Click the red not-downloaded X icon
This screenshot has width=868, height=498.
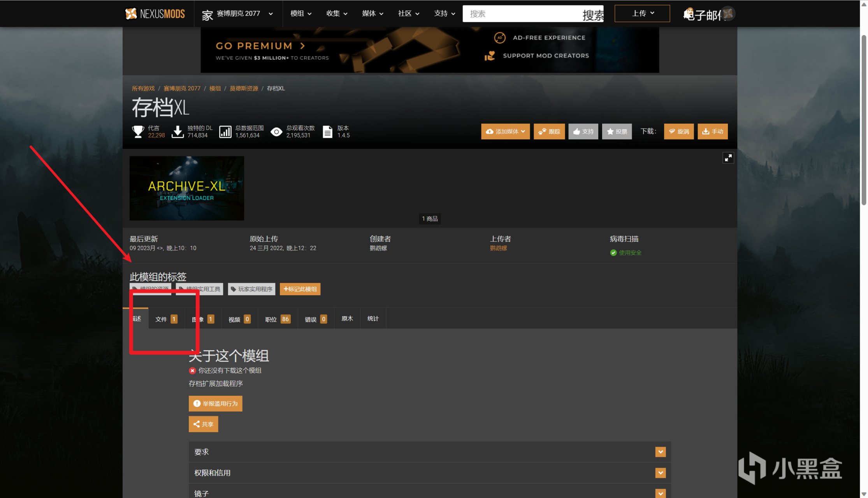click(192, 371)
